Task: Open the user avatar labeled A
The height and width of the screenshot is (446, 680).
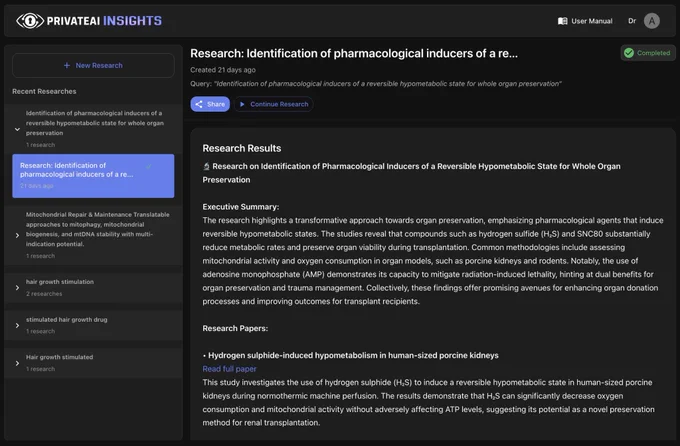Action: pos(651,21)
